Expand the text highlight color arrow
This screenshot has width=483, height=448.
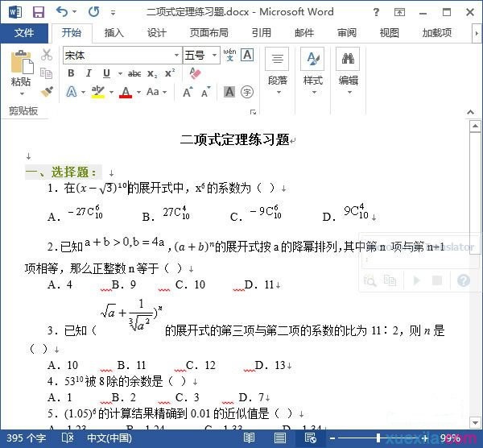pos(112,92)
